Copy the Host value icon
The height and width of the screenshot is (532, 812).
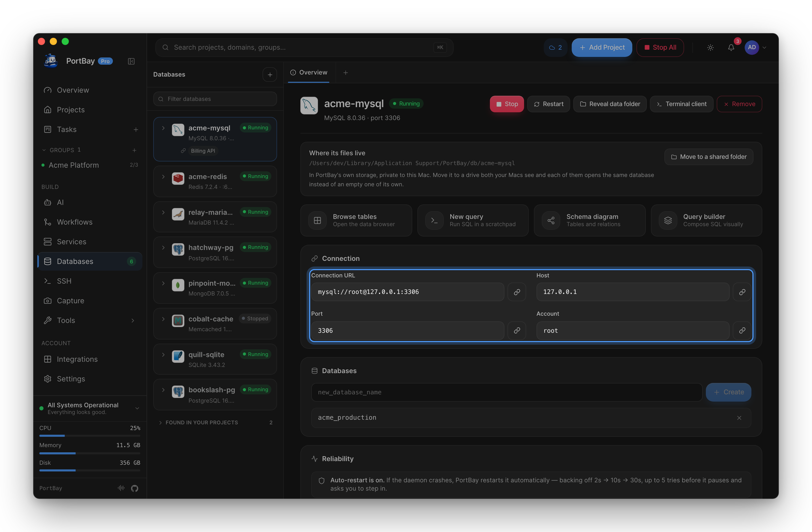tap(742, 292)
